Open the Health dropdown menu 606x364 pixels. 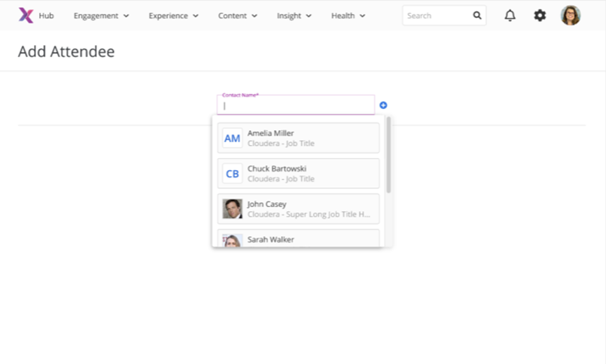click(x=348, y=15)
